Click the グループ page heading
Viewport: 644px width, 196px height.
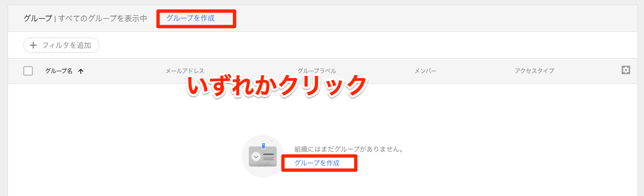(x=38, y=19)
